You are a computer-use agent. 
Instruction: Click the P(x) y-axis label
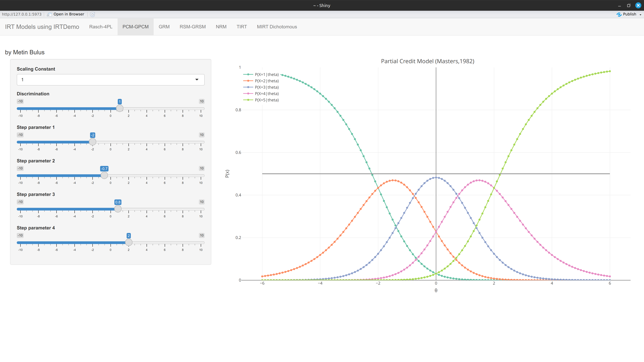click(227, 174)
